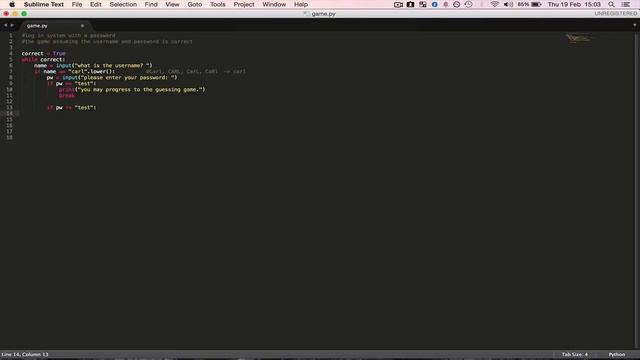Open the Tools menu
The height and width of the screenshot is (360, 640).
pos(218,4)
